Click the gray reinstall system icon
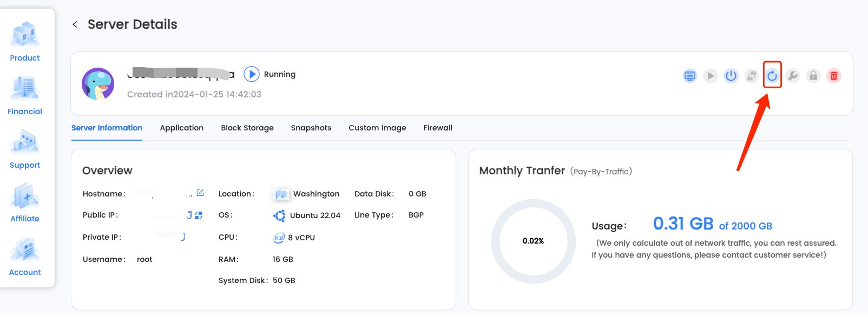The height and width of the screenshot is (315, 868). 752,76
